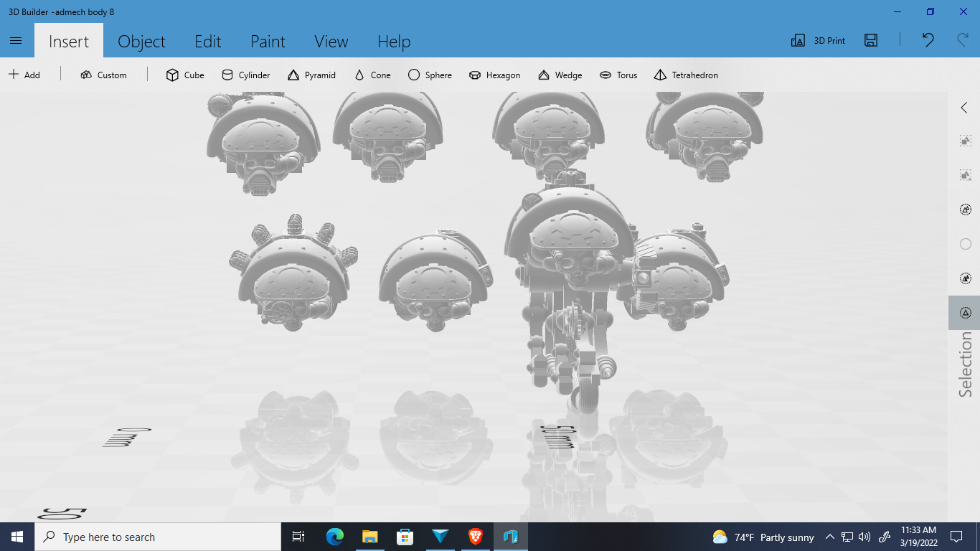Launch Brave browser from the taskbar

tap(475, 537)
